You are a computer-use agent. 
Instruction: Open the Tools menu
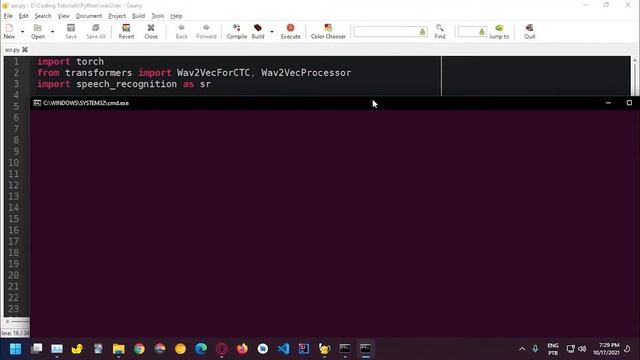coord(158,16)
